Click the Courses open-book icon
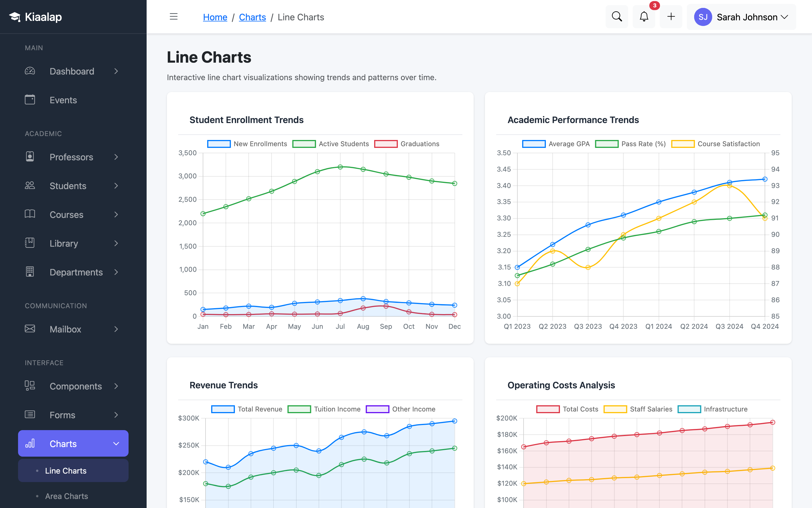812x508 pixels. tap(30, 214)
